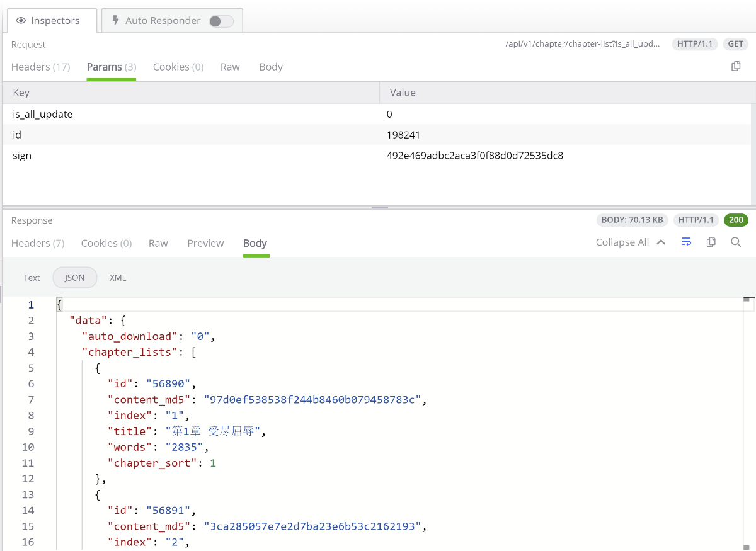
Task: Open the request Headers (17) tab
Action: pos(40,67)
